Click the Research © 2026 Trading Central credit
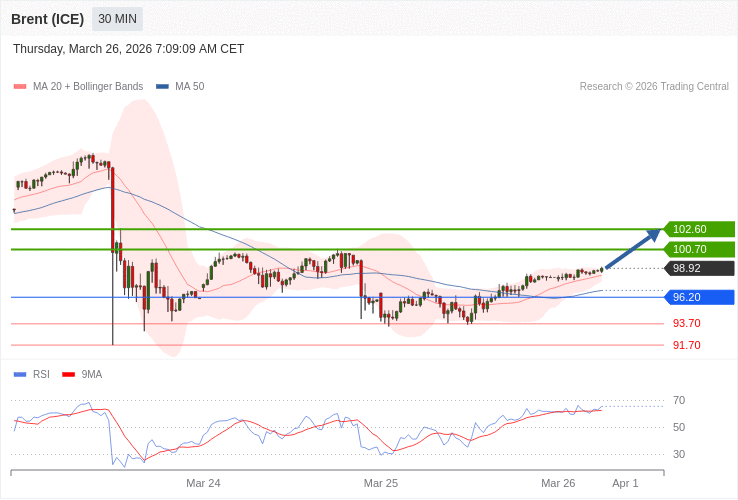Screen dimensions: 738x500 pos(654,87)
